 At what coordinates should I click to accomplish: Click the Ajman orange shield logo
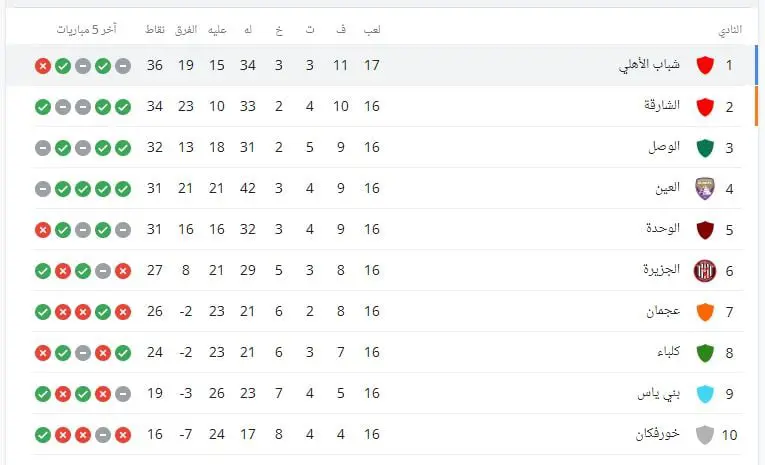coord(705,312)
